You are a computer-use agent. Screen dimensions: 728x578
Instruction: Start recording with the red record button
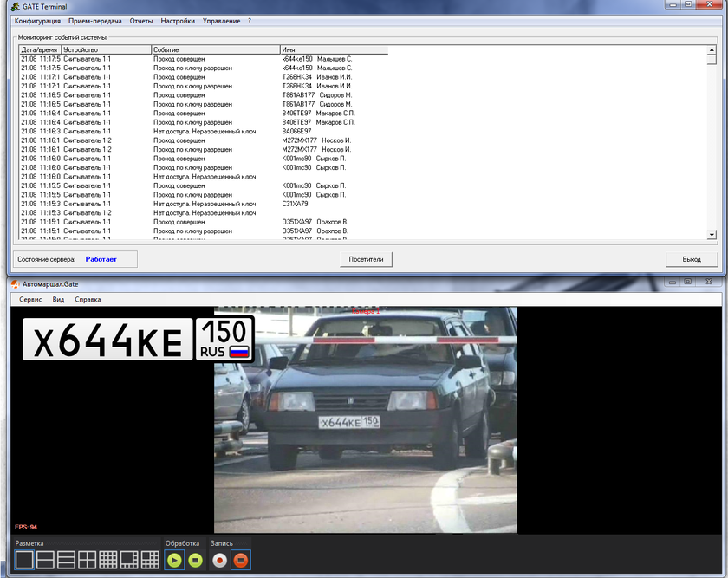(x=220, y=560)
